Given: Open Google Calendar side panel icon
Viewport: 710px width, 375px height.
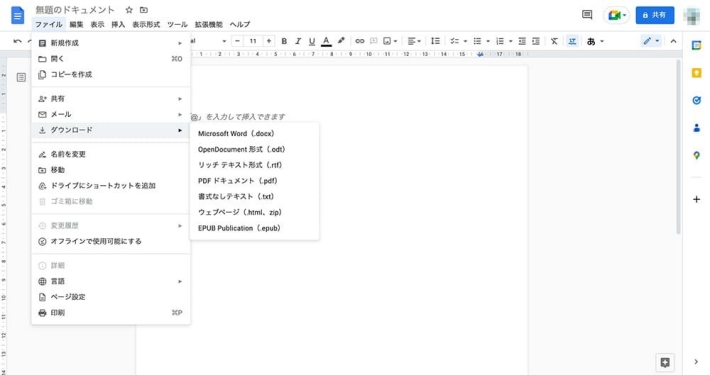Looking at the screenshot, I should (x=696, y=45).
